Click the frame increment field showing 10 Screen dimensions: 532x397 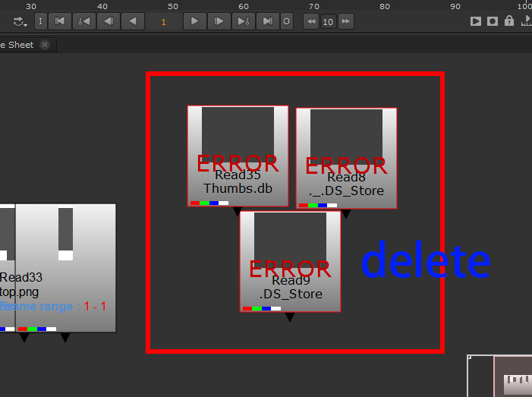click(328, 21)
